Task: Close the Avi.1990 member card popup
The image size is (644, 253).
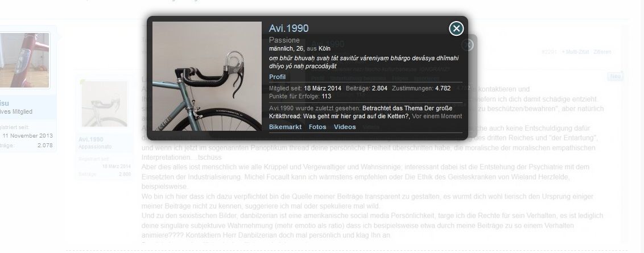Action: click(456, 28)
